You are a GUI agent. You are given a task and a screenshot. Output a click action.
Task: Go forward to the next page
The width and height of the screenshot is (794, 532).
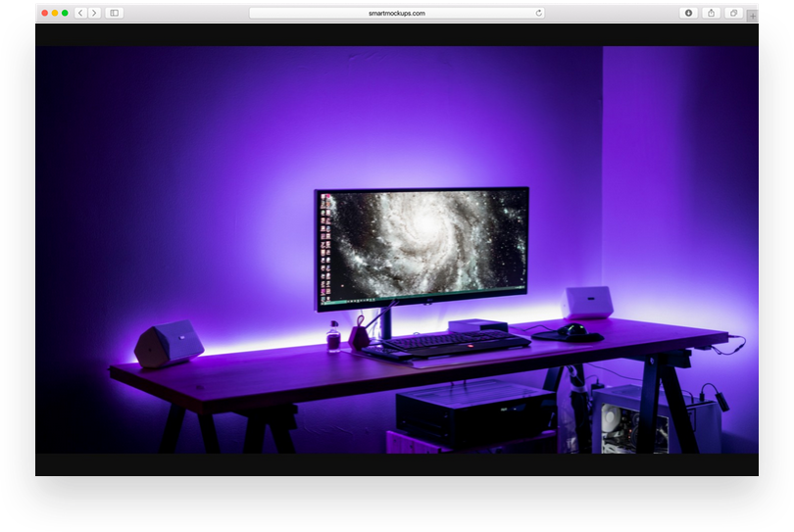point(94,13)
